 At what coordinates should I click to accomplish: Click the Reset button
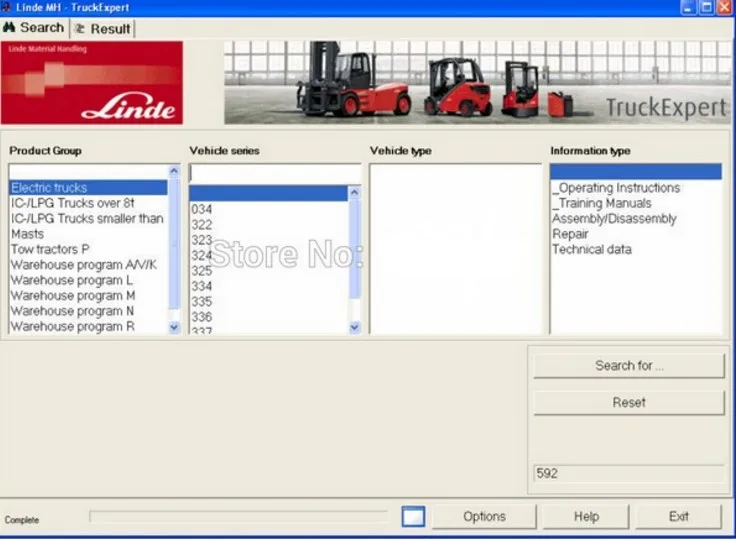click(x=629, y=403)
